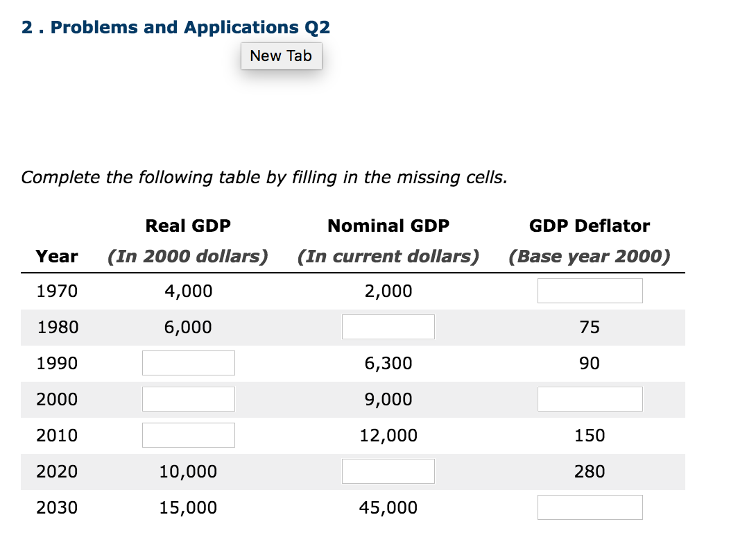Image resolution: width=756 pixels, height=558 pixels.
Task: Click the 150 deflator value for 2010
Action: click(x=590, y=435)
